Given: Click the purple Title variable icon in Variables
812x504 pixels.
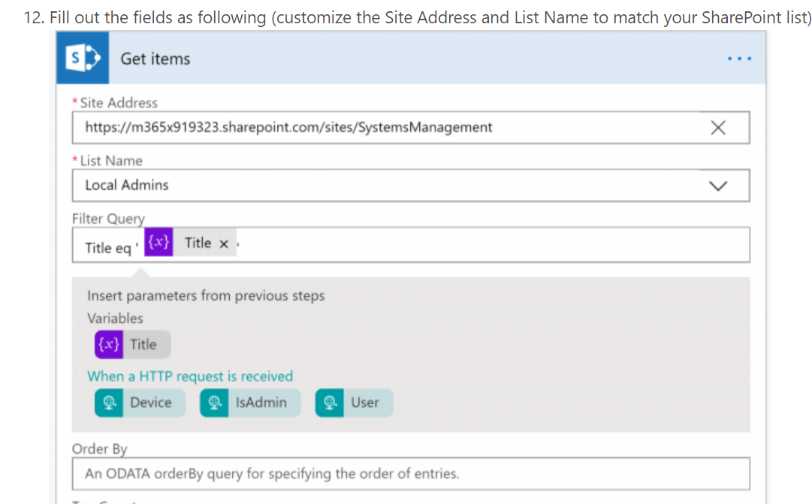Looking at the screenshot, I should tap(109, 345).
